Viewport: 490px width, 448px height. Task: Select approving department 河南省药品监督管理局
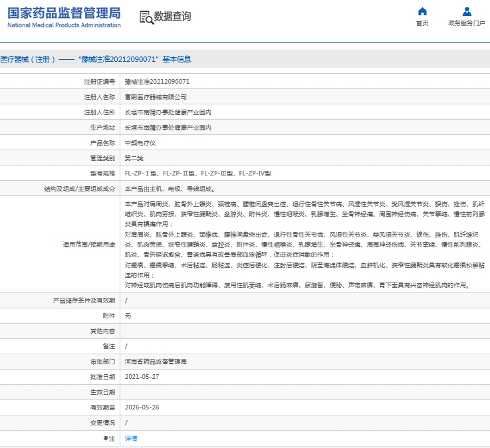tap(156, 362)
